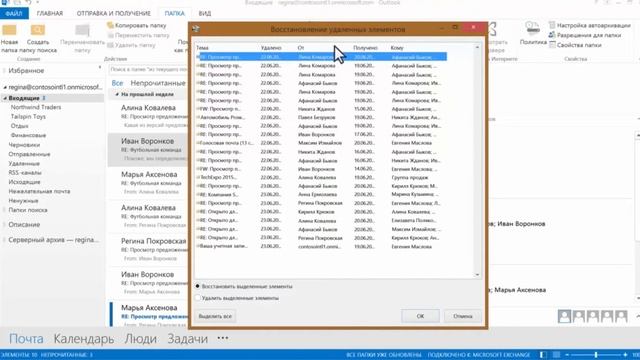Switch to Reading view icon in status bar
640x360 pixels.
pos(556,355)
